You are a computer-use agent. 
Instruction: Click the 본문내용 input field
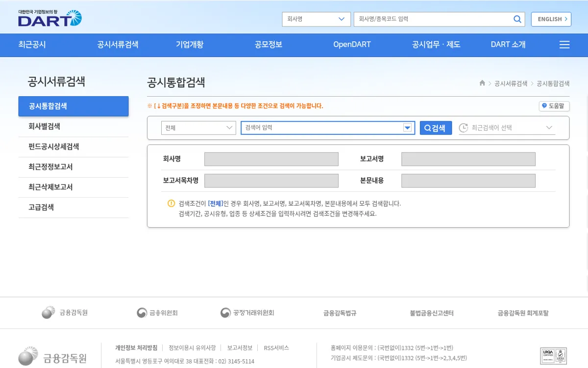[x=468, y=181]
